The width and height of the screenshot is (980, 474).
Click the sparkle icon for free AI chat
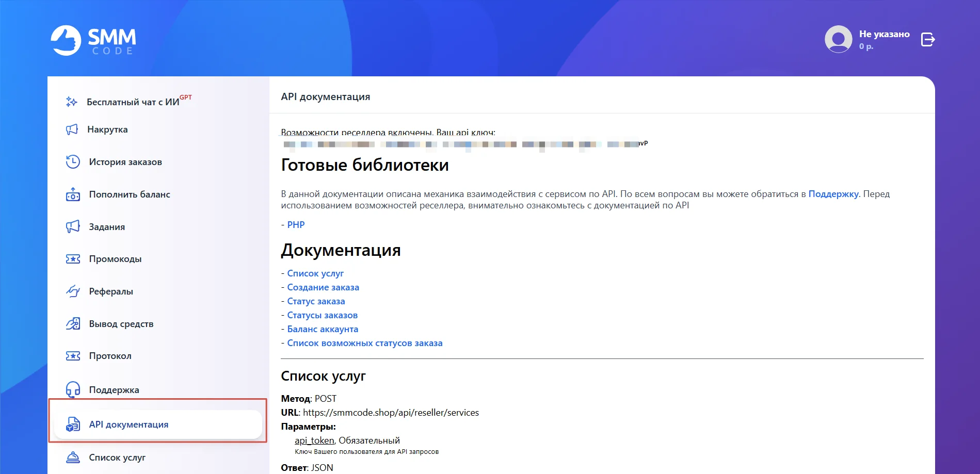(72, 102)
